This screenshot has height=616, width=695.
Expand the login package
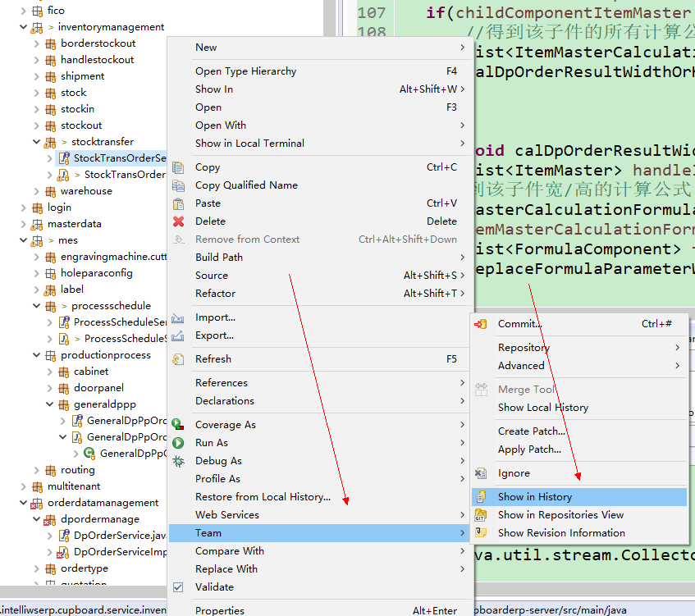pos(23,208)
